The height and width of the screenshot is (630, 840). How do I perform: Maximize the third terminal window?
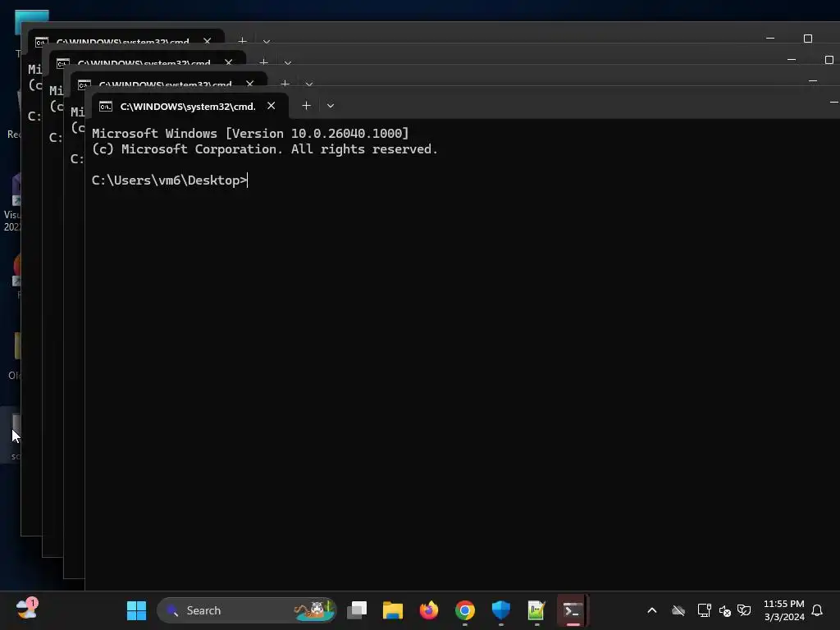tap(829, 59)
